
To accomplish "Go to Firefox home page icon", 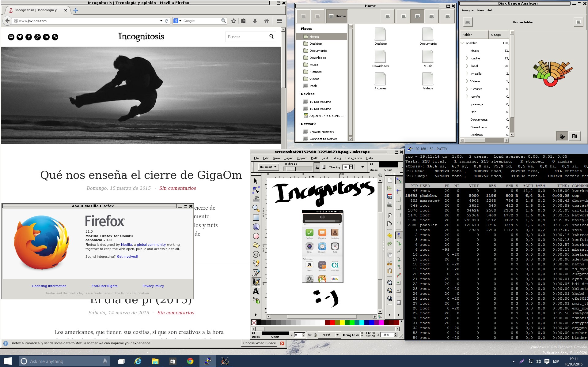I will tap(266, 21).
